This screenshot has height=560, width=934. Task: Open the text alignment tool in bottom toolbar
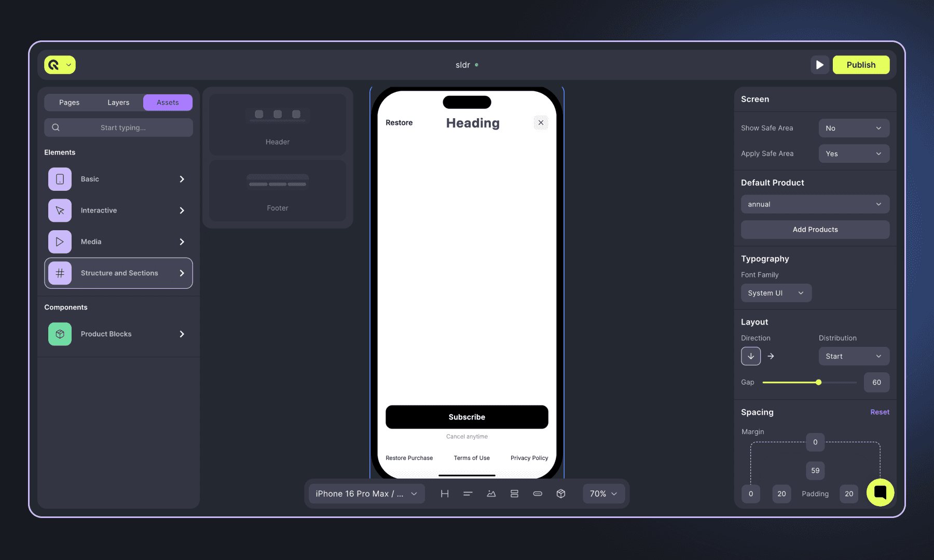click(468, 493)
